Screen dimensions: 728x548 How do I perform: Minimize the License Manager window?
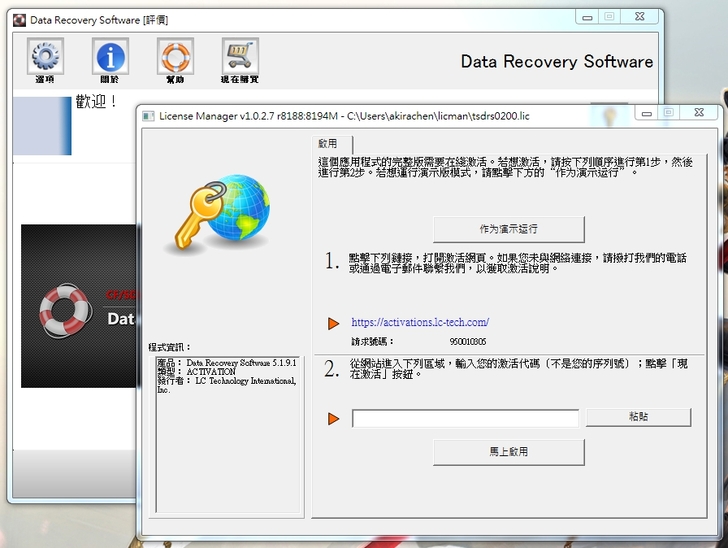[x=647, y=113]
